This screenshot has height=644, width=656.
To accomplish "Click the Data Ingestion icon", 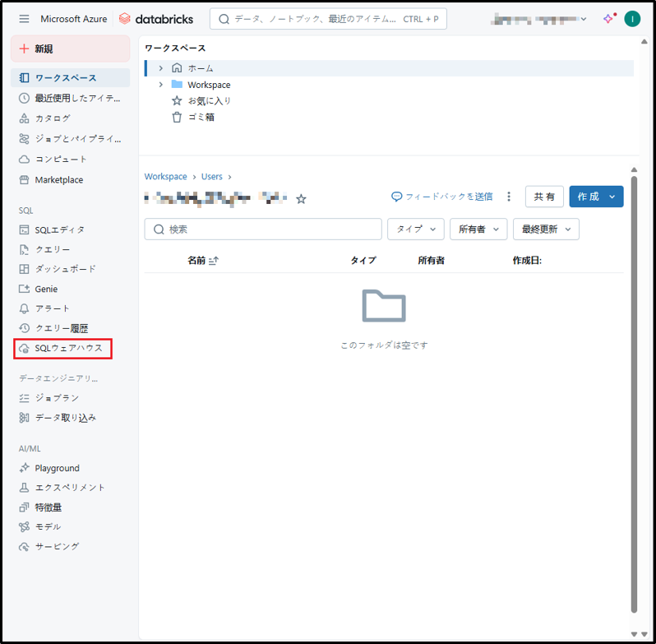I will coord(25,418).
